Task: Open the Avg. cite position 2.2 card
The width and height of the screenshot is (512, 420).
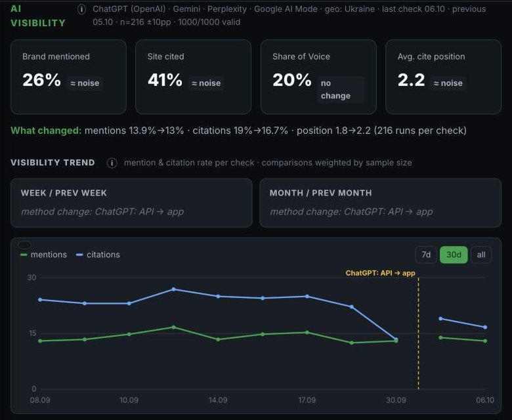Action: tap(444, 77)
